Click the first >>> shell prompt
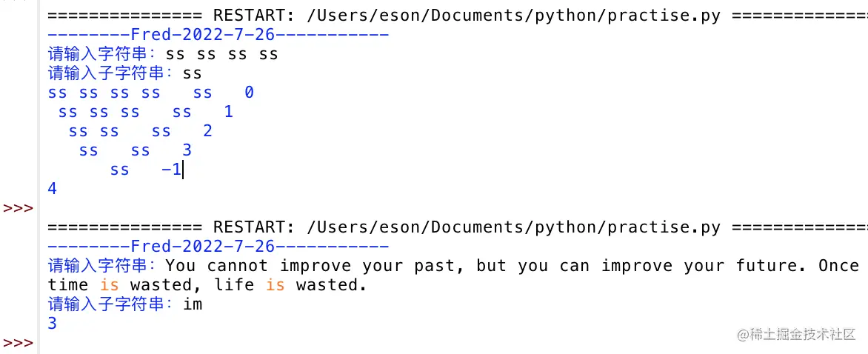The width and height of the screenshot is (868, 354). (x=18, y=208)
